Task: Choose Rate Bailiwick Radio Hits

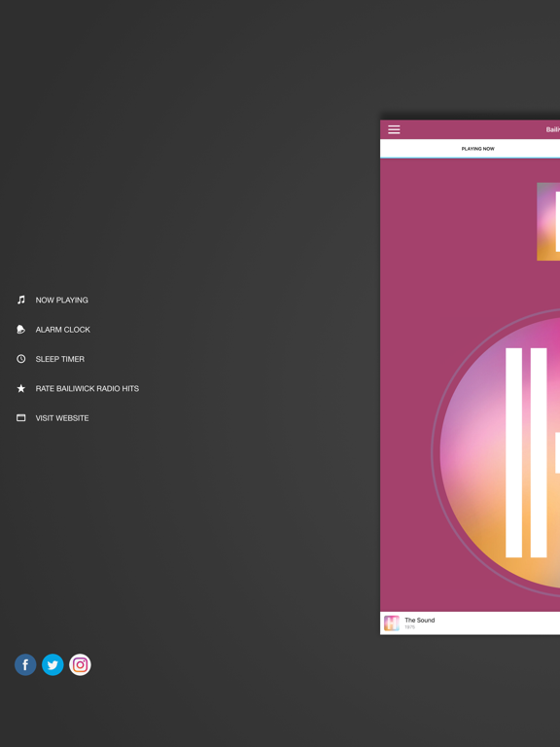Action: pos(87,389)
